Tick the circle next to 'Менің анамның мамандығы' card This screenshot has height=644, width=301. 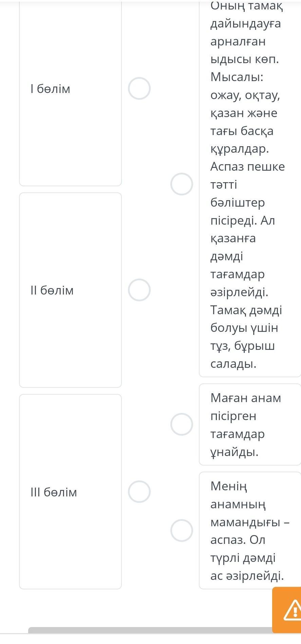[182, 530]
